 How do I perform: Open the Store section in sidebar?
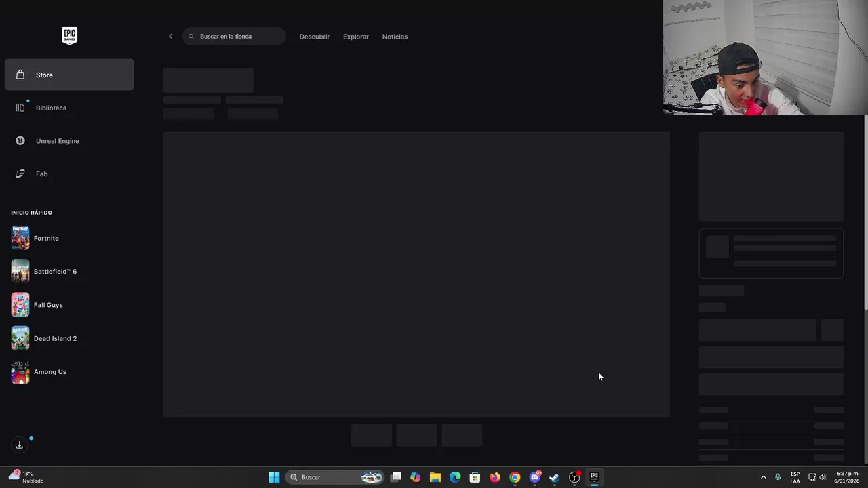69,75
